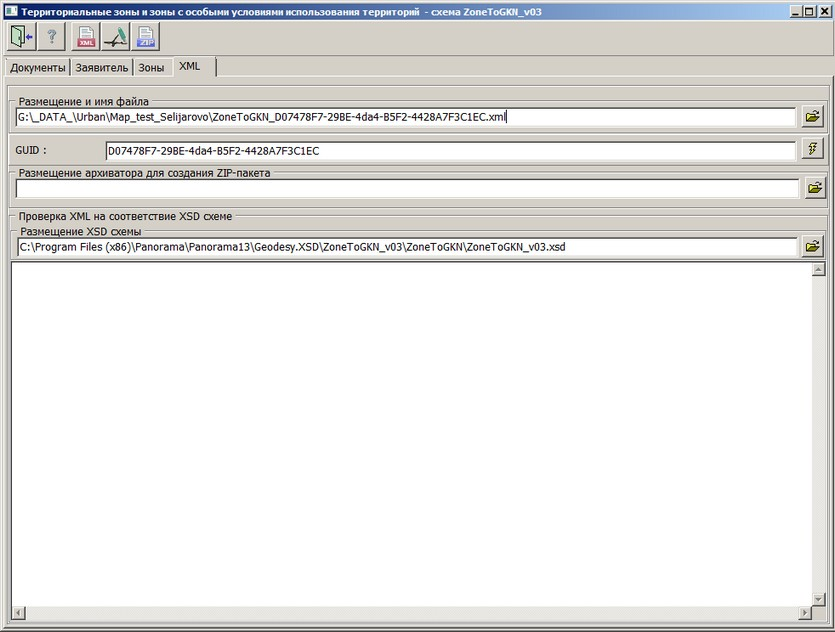
Task: Click the exit door icon in toolbar
Action: [20, 37]
